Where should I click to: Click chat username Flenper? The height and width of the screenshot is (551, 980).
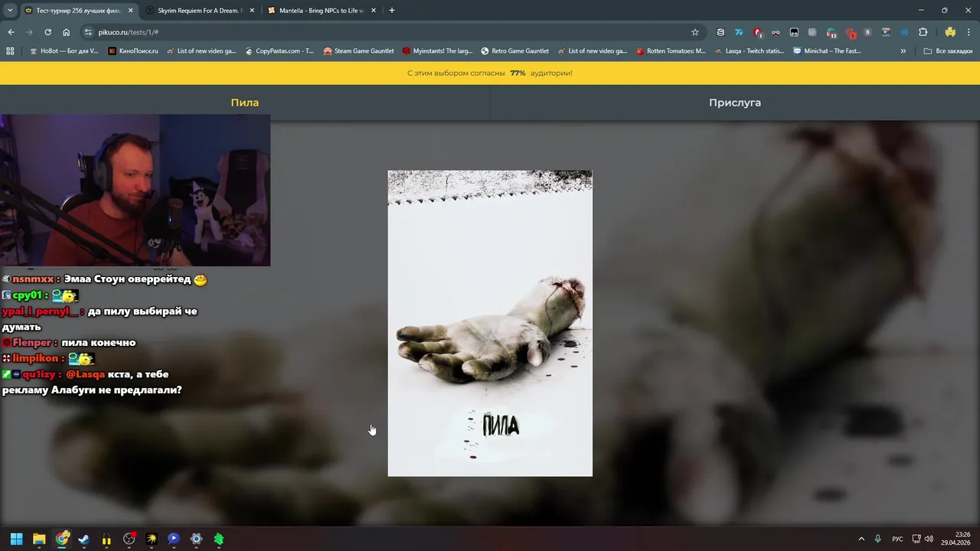point(31,343)
